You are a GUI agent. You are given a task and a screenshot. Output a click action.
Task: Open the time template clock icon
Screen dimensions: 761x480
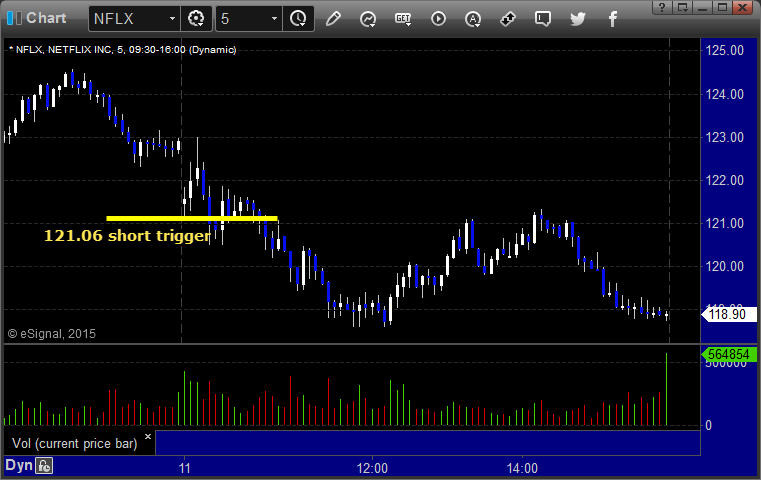click(298, 19)
